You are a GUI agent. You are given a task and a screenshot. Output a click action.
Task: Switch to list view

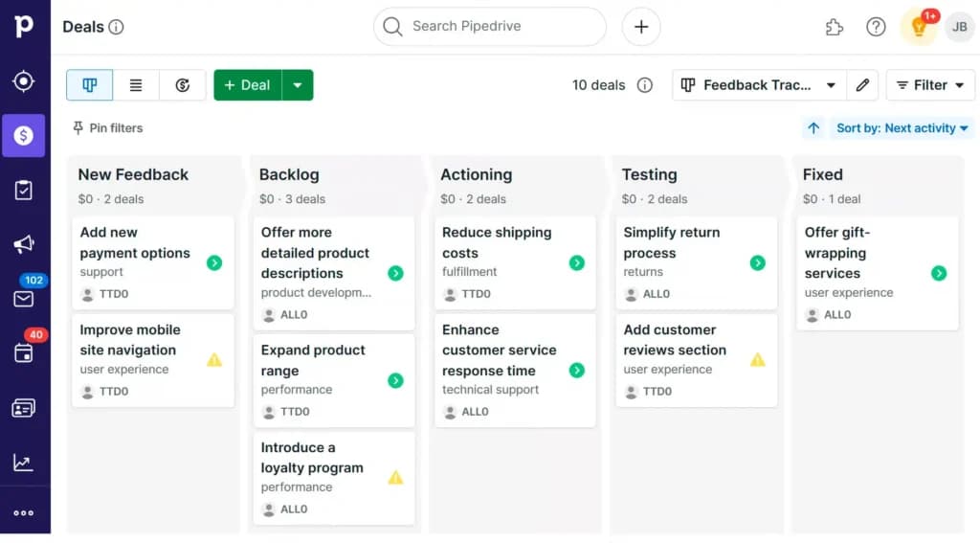[136, 85]
